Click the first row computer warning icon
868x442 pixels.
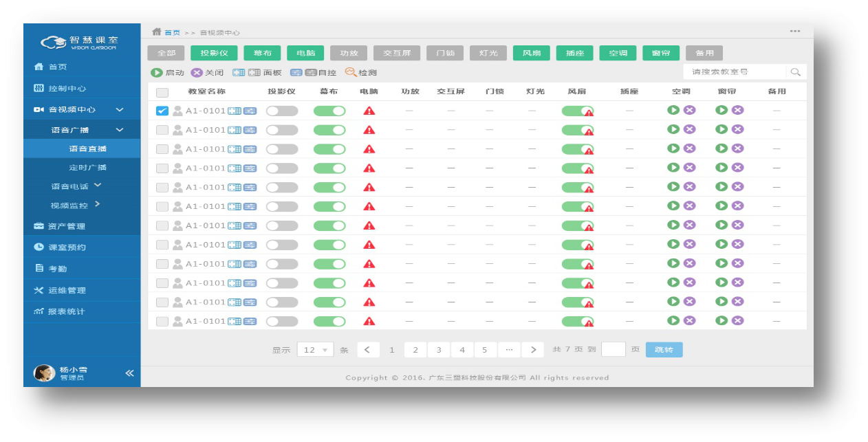coord(369,111)
